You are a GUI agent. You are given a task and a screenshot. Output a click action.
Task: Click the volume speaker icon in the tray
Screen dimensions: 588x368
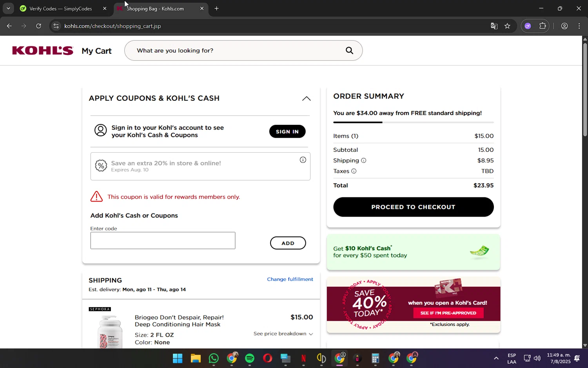tap(537, 358)
